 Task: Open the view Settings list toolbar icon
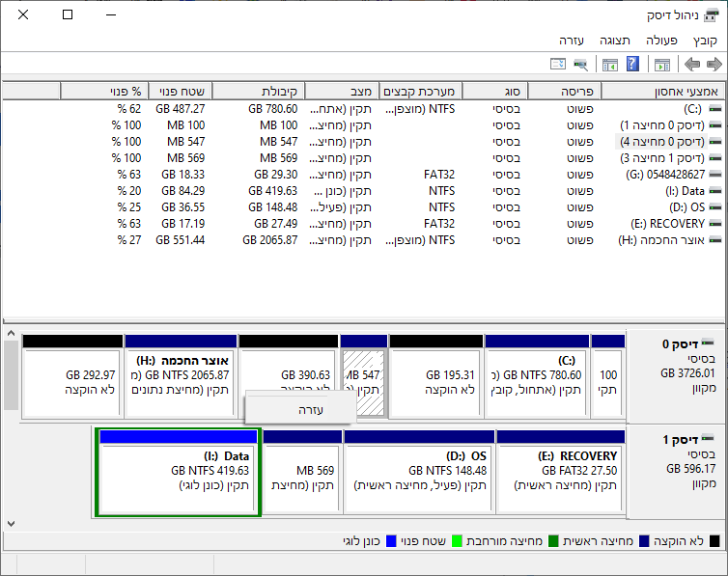click(558, 64)
